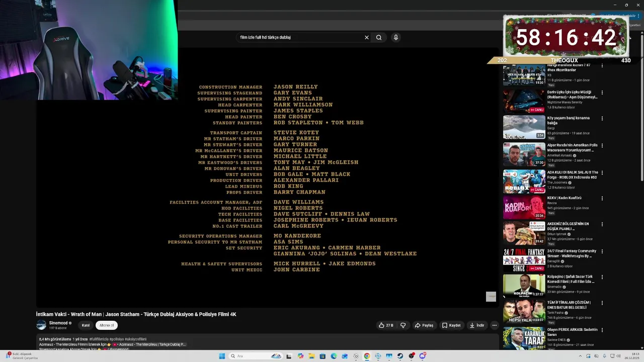Open the Sinemood channel avatar

[x=41, y=325]
